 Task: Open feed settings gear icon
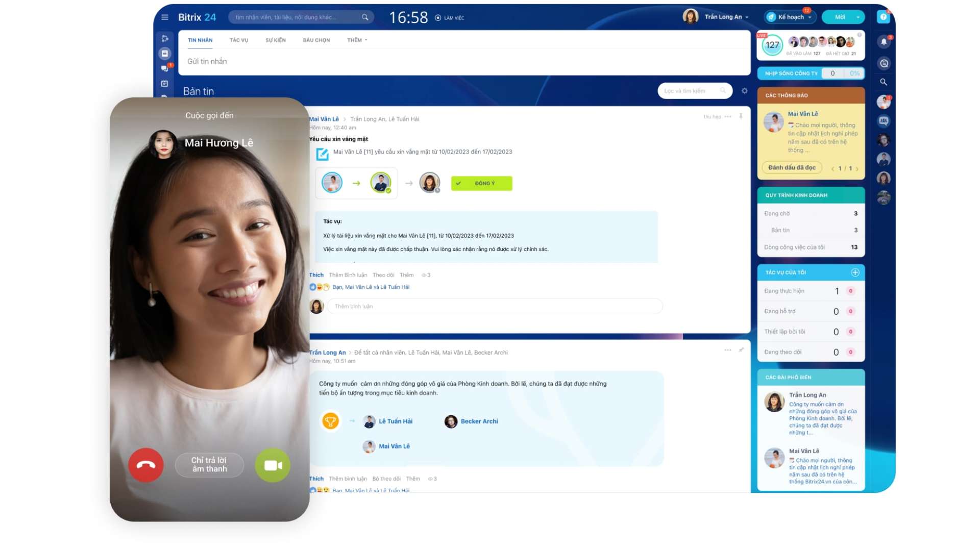coord(744,91)
